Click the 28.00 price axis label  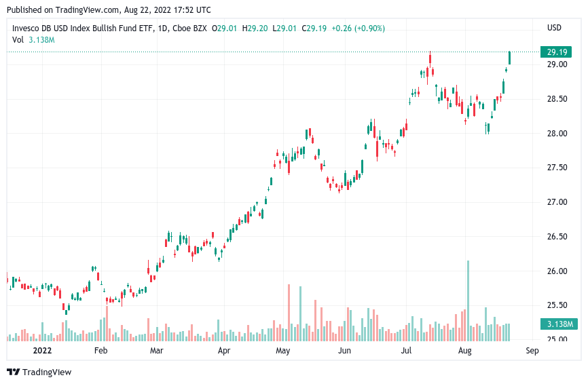[557, 134]
